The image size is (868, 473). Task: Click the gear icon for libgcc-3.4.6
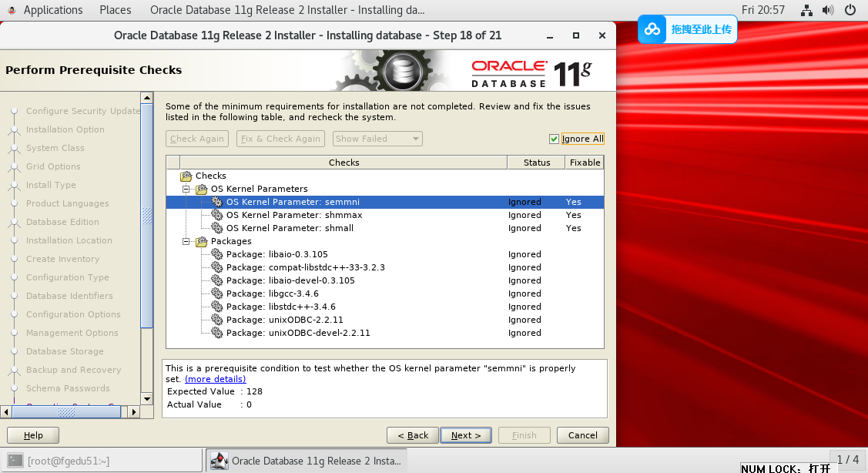coord(217,294)
